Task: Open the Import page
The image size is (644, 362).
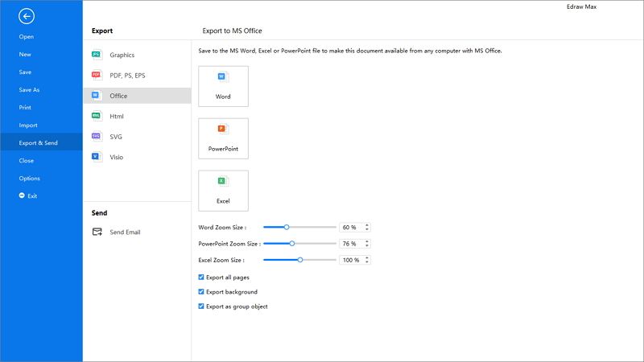Action: 28,125
